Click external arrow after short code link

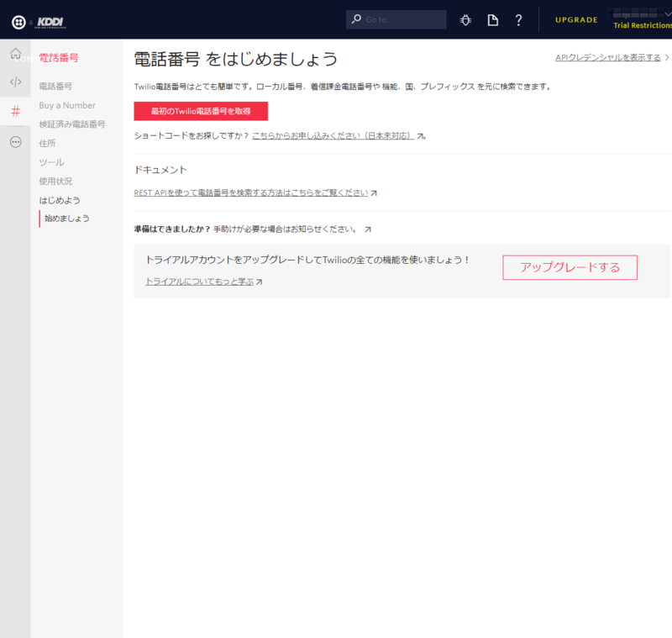(421, 136)
